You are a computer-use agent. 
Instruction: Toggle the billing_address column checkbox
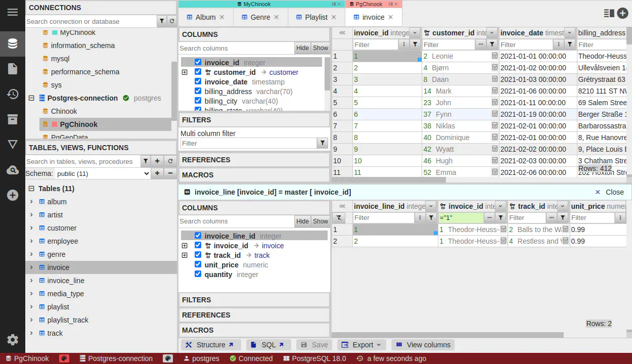point(198,91)
